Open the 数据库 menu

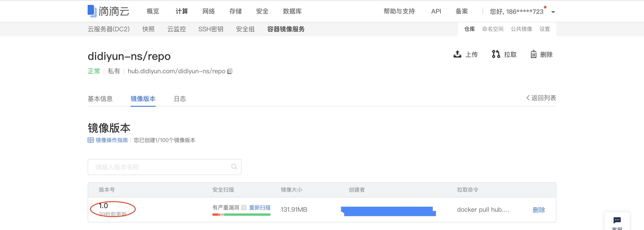point(292,11)
